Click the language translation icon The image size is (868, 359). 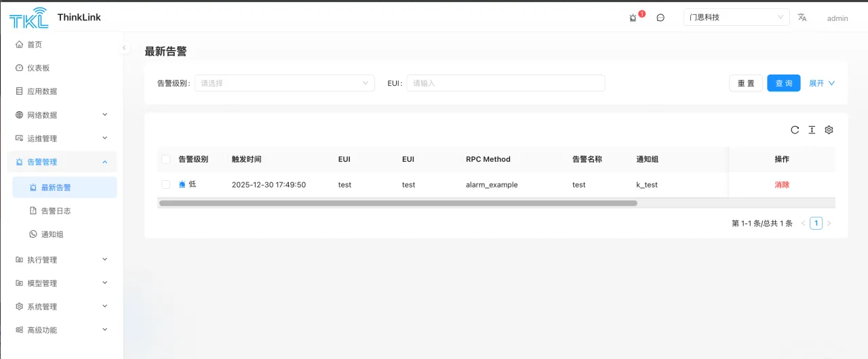point(802,18)
